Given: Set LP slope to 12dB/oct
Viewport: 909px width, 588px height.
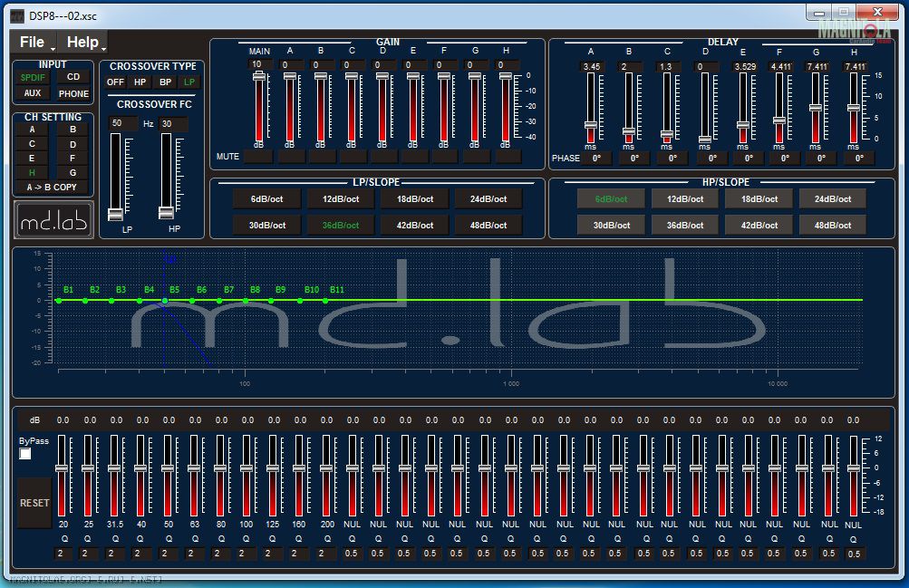Looking at the screenshot, I should (341, 199).
